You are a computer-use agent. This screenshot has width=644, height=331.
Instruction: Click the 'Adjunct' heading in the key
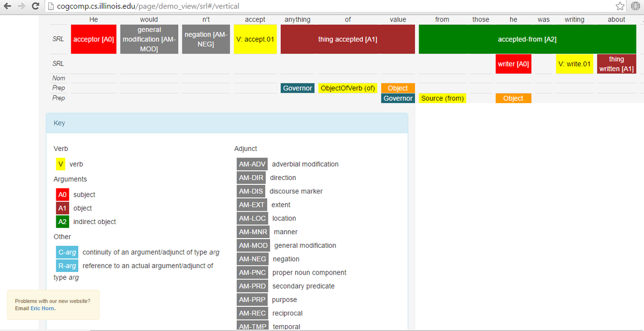pos(246,148)
